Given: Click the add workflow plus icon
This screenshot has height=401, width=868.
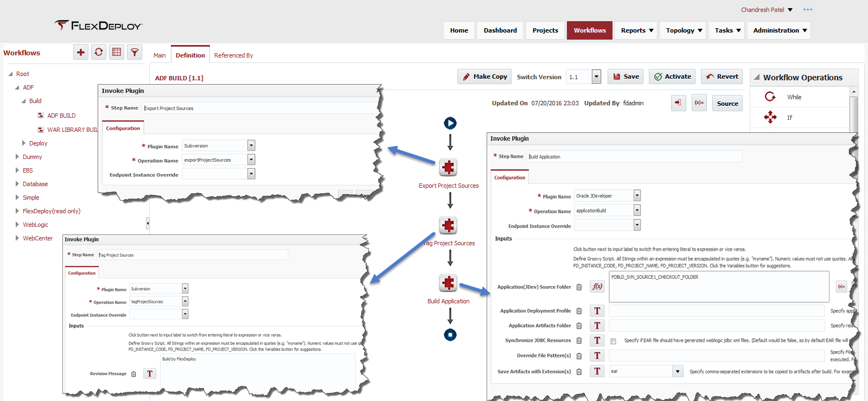Looking at the screenshot, I should coord(81,52).
